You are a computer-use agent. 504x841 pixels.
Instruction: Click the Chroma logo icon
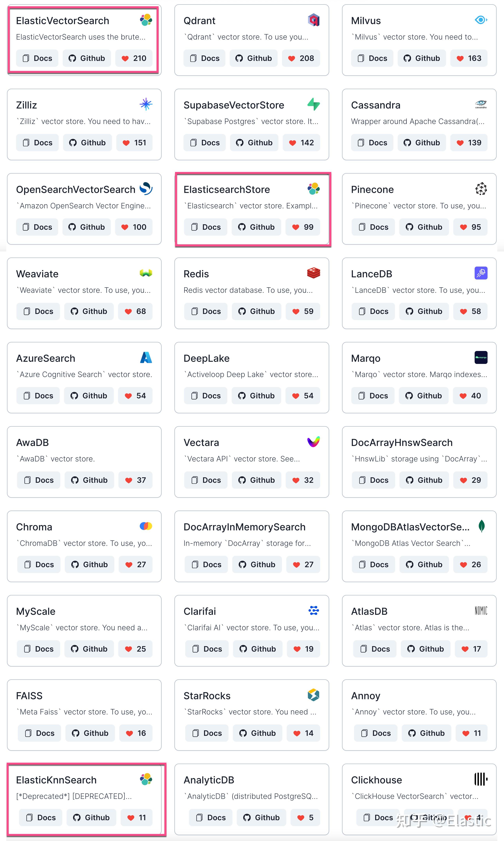pyautogui.click(x=146, y=526)
